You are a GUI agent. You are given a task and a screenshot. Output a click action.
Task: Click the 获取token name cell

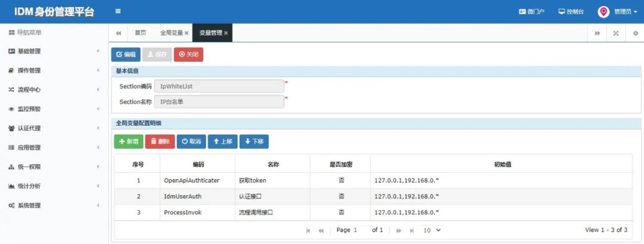(x=273, y=180)
